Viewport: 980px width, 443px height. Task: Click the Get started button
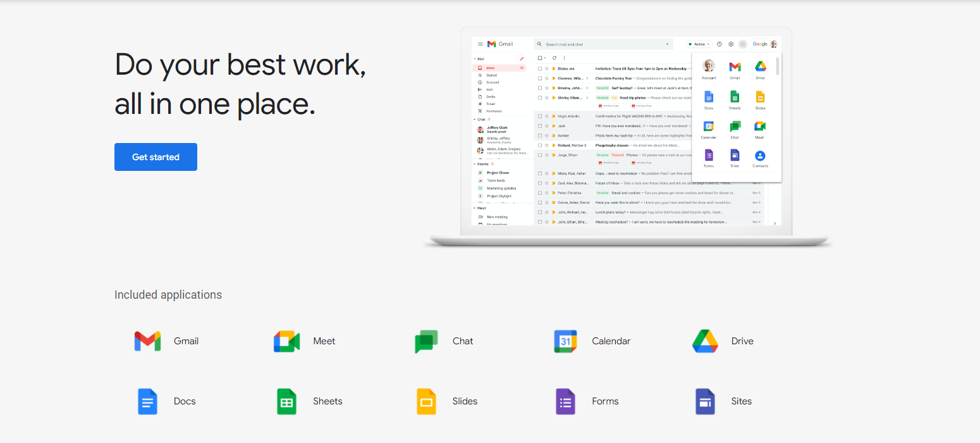tap(156, 157)
